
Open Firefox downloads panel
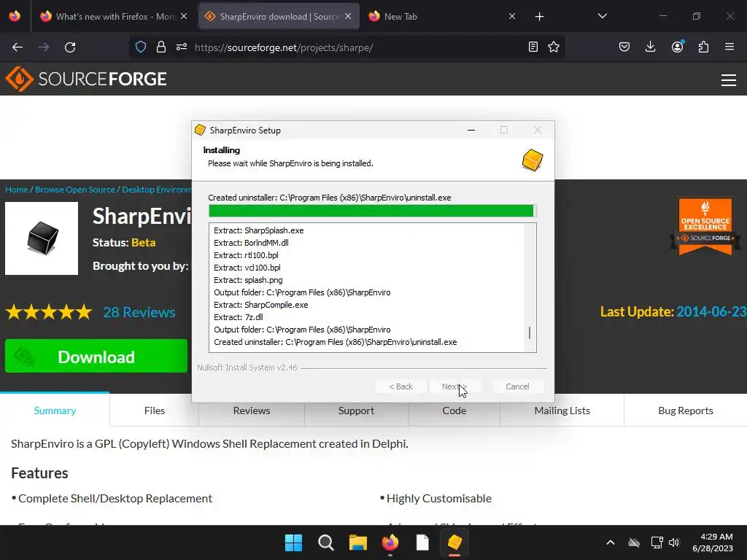click(650, 47)
